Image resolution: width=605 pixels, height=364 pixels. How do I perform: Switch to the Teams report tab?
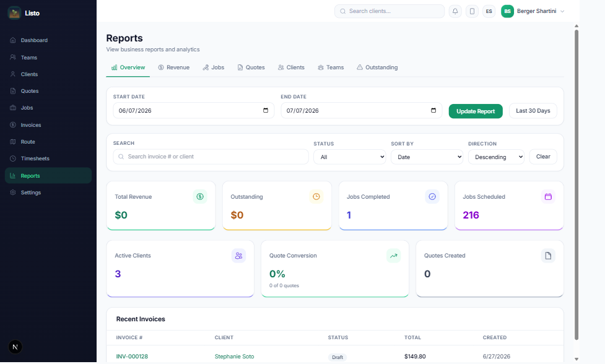point(331,67)
